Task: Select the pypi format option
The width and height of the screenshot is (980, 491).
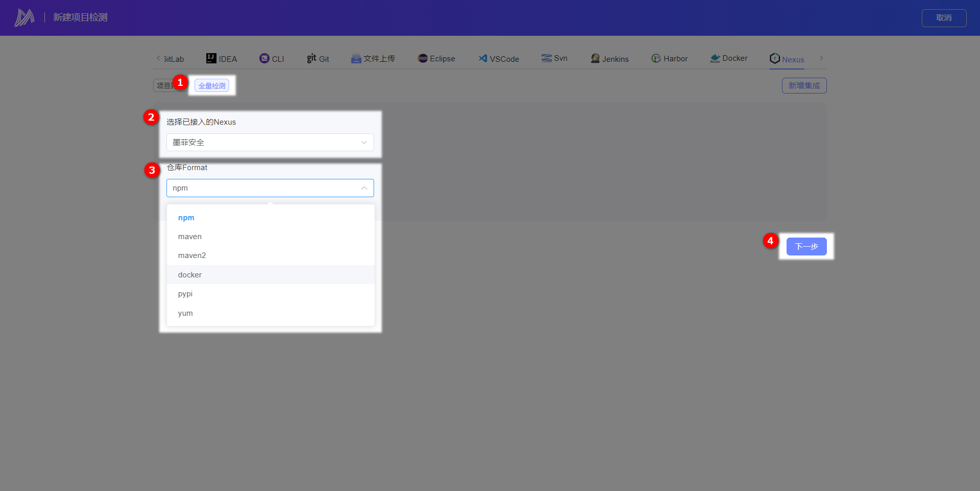Action: [x=185, y=294]
